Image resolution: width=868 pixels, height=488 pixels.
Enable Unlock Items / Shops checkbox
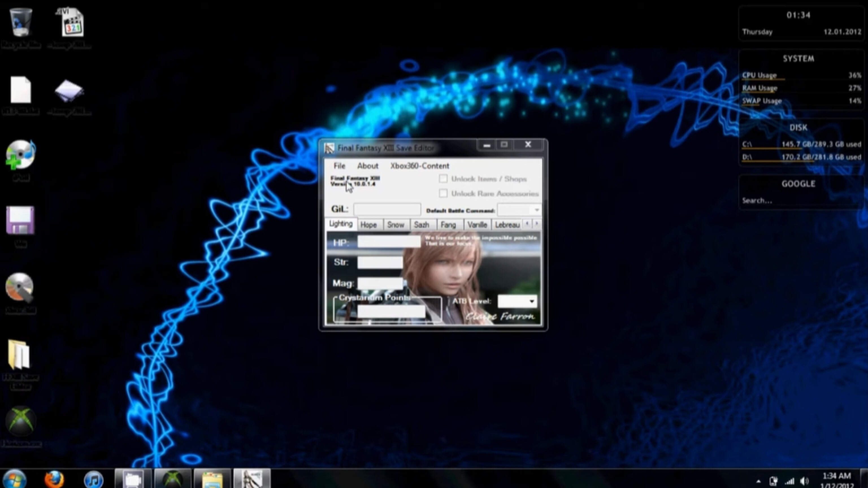(443, 179)
